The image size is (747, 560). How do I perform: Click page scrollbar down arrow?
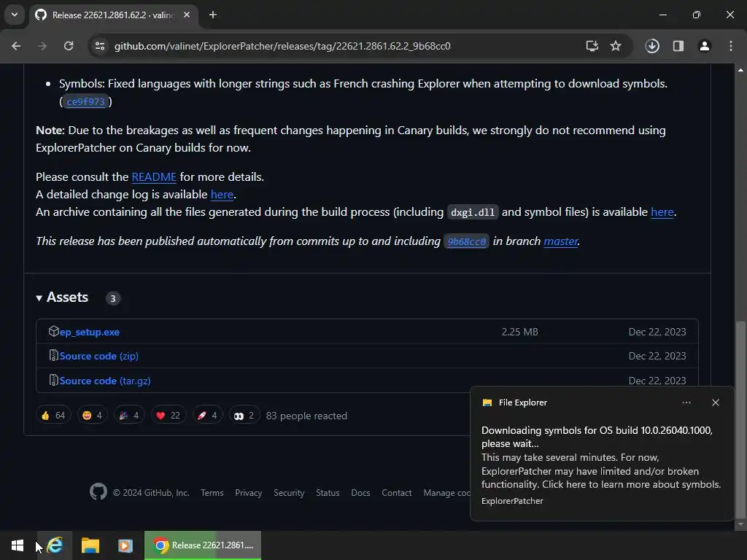741,524
